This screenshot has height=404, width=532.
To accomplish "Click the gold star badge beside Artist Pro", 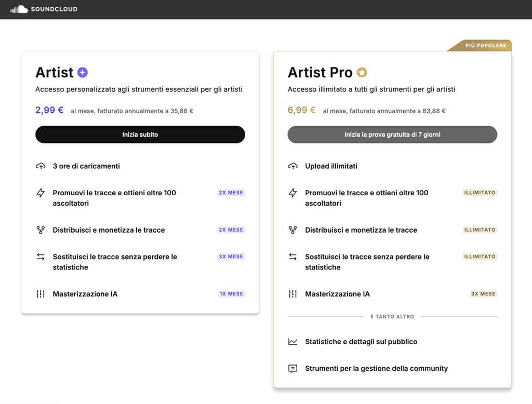I will (362, 72).
